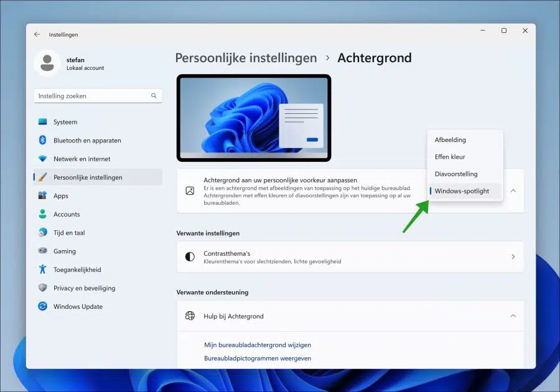Click the search magnifier icon
Viewport: 560px width, 392px height.
154,96
